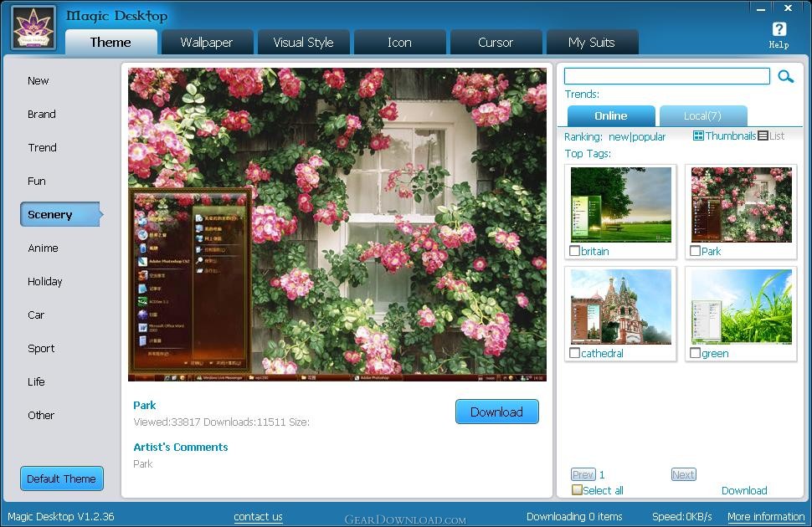Click the theme search input field
Screen dimensions: 812x527
point(666,76)
